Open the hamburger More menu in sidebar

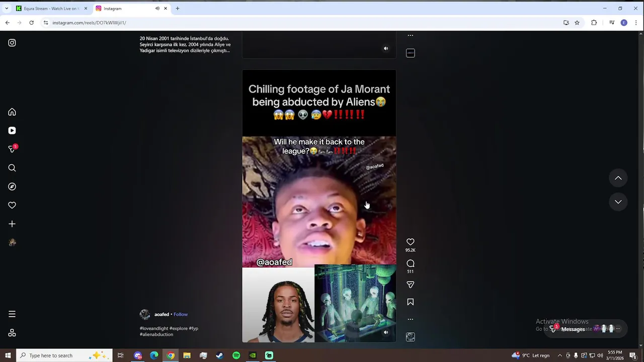[x=12, y=314]
